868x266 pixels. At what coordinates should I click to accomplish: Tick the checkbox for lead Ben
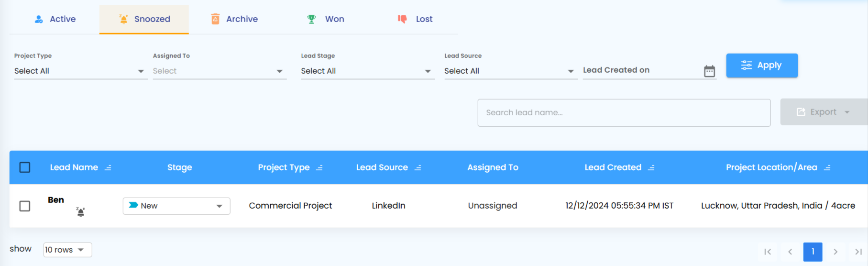coord(25,206)
